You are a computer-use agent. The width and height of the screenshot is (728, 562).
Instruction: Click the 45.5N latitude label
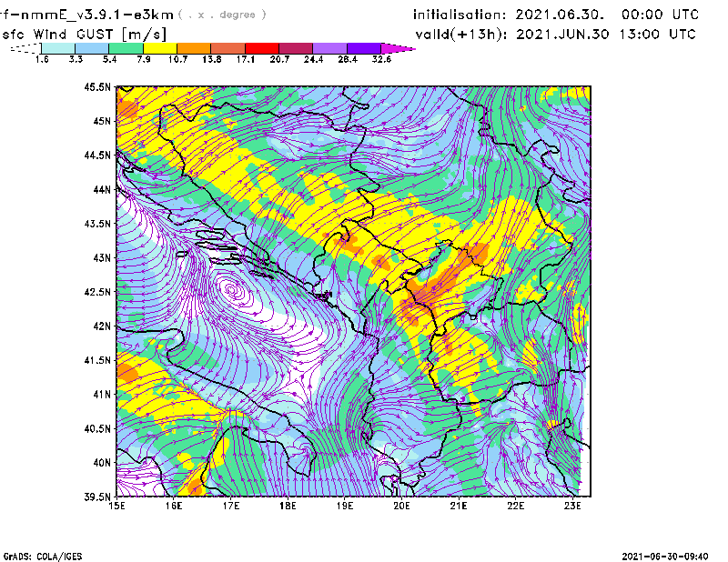tap(97, 86)
